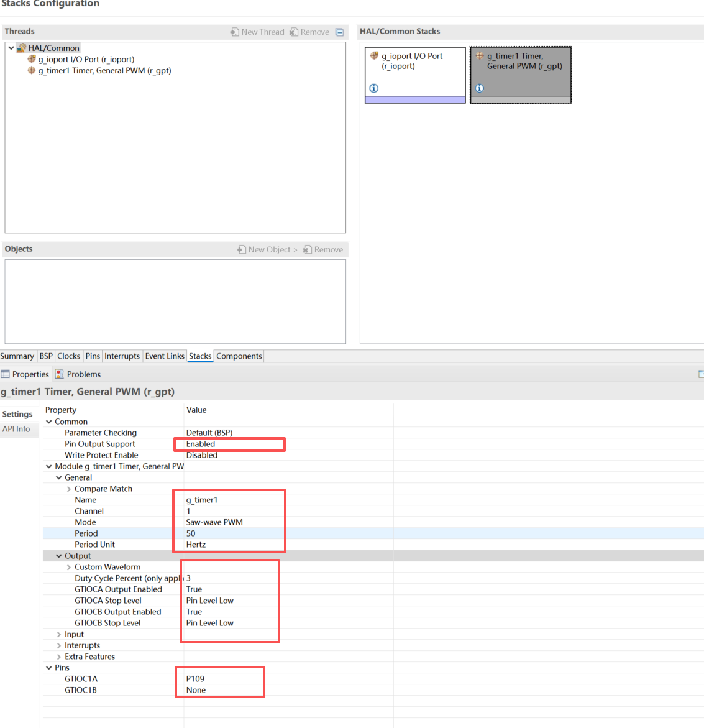
Task: Open the Clocks tab
Action: 69,356
